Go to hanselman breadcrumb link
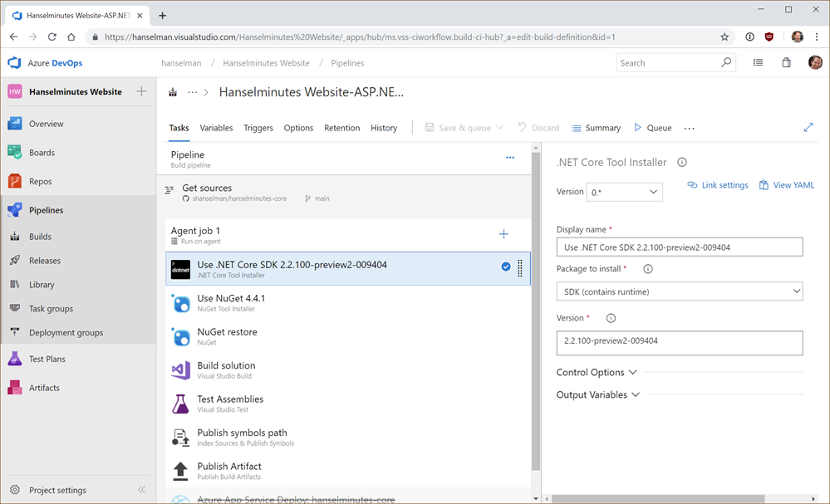 (181, 62)
